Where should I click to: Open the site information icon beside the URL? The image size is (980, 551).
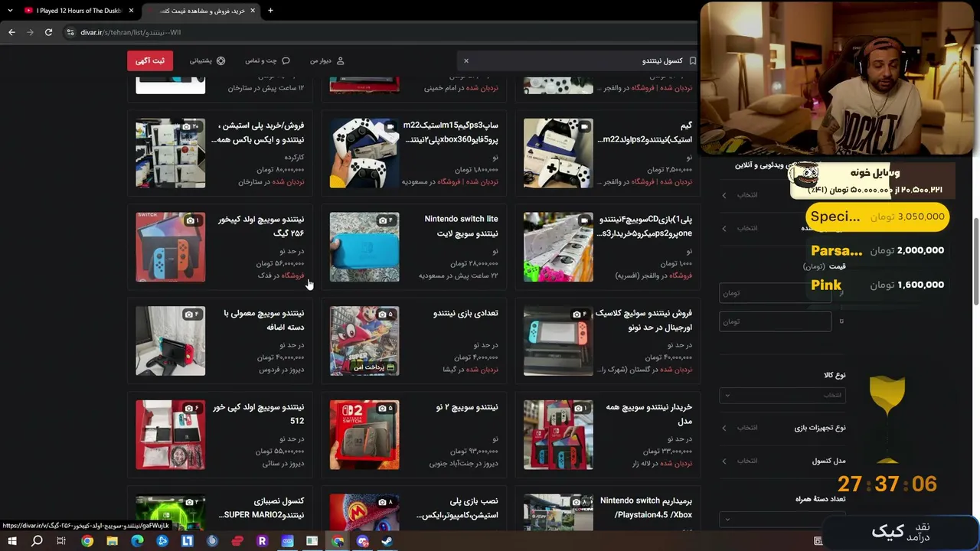tap(70, 32)
